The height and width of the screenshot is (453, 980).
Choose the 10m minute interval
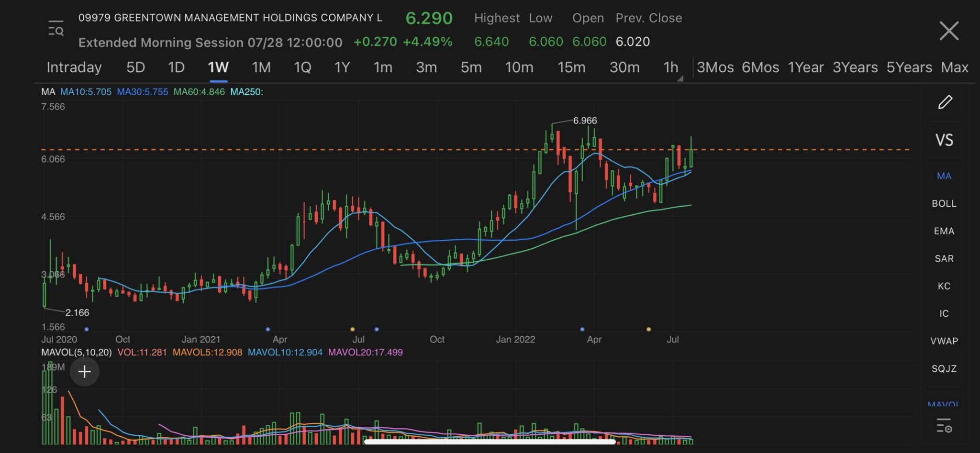(x=519, y=67)
